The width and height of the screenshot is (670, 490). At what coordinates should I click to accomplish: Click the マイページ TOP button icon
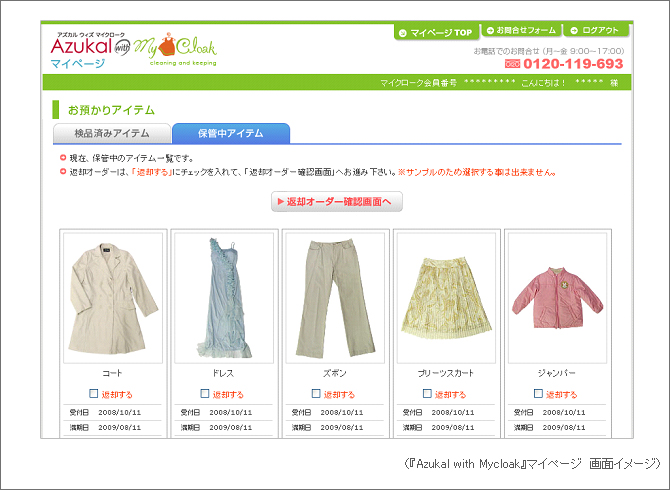(403, 33)
